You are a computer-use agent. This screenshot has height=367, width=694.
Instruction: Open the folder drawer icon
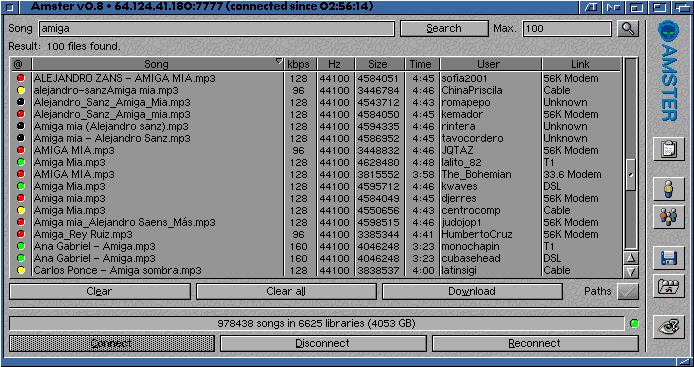click(668, 286)
